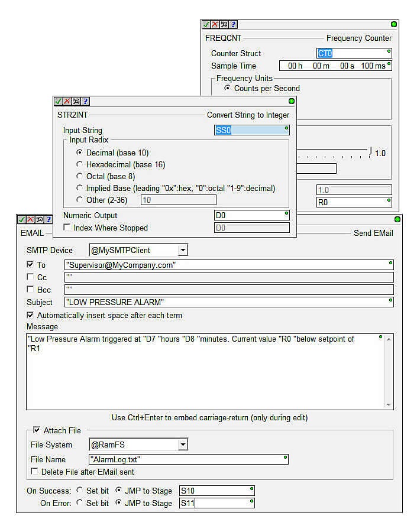Open element browser icon in FREQCNT editor
This screenshot has width=417, height=532.
224,24
